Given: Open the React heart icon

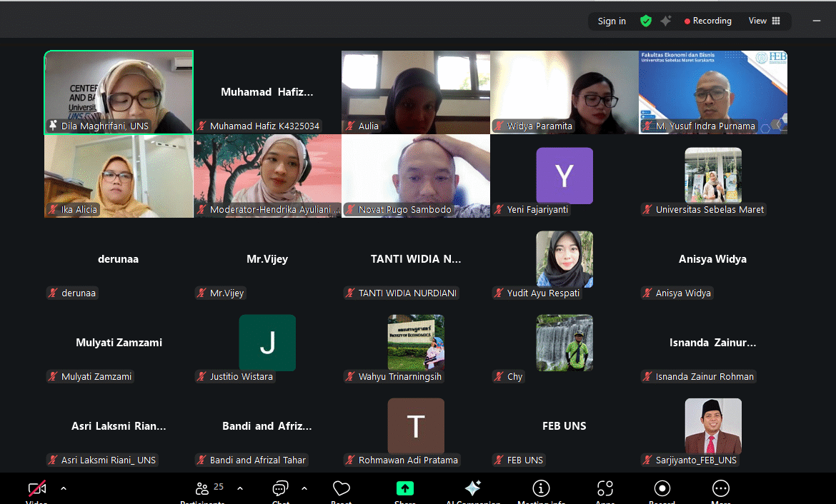Looking at the screenshot, I should coord(342,489).
